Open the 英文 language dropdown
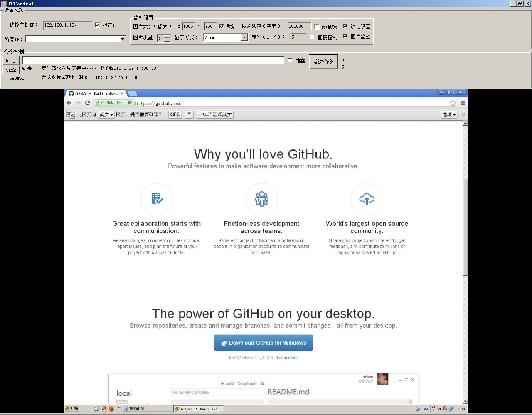 (106, 114)
